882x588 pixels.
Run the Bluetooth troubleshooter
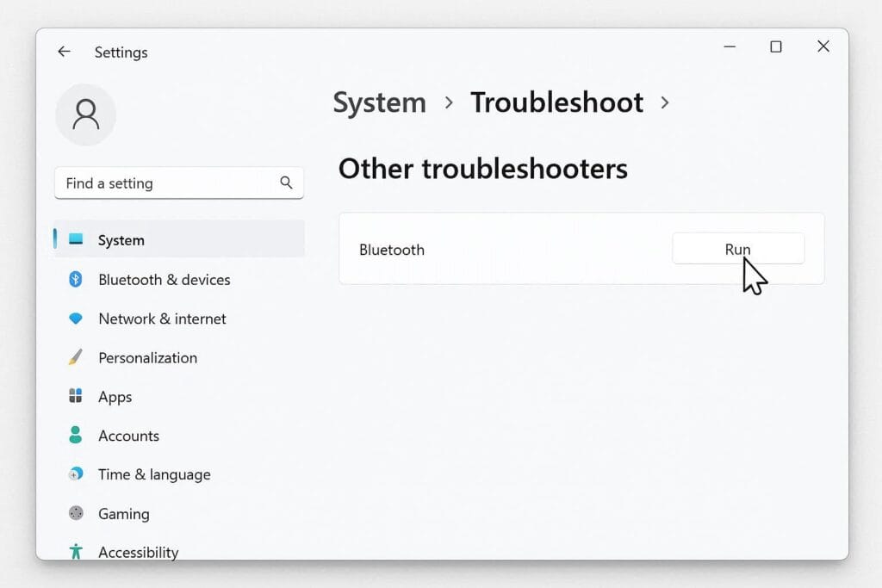click(x=737, y=249)
